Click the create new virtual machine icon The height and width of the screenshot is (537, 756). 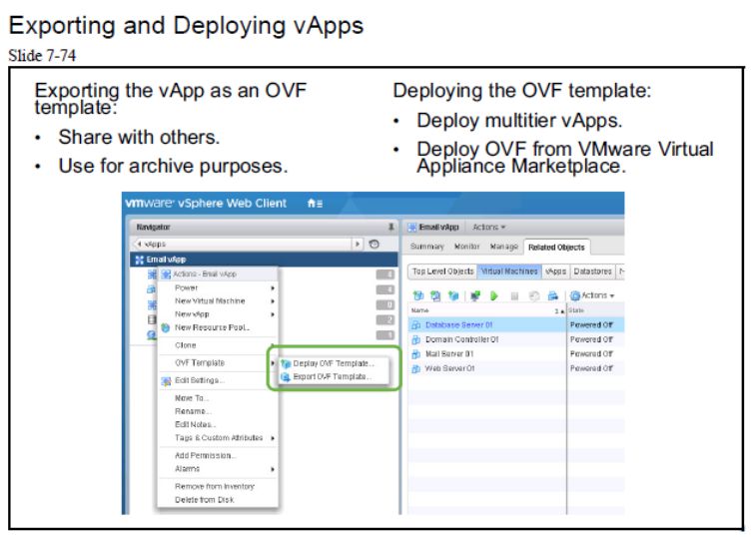click(x=417, y=295)
